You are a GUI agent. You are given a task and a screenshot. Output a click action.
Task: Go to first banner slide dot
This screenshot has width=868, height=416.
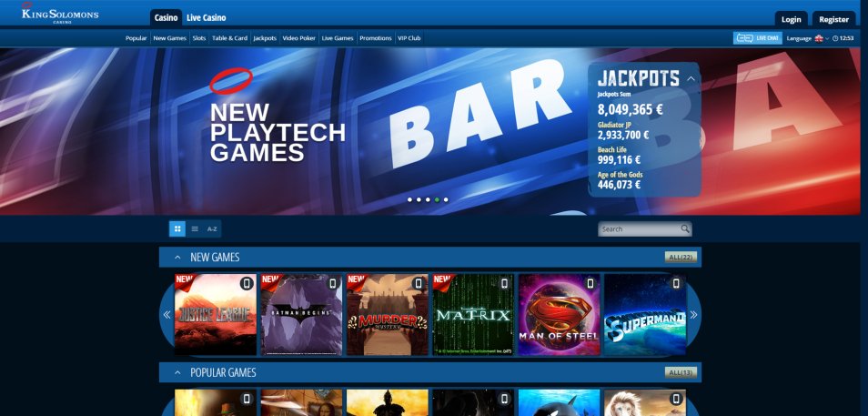409,199
